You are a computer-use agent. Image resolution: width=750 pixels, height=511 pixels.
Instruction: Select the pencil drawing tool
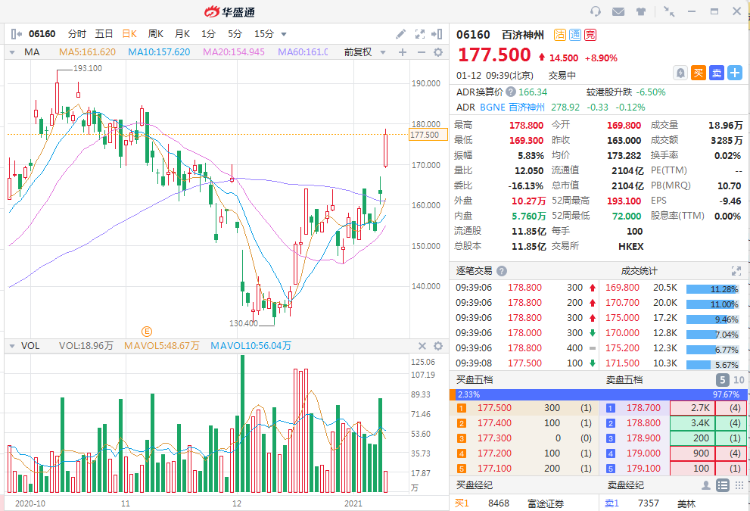pyautogui.click(x=401, y=34)
